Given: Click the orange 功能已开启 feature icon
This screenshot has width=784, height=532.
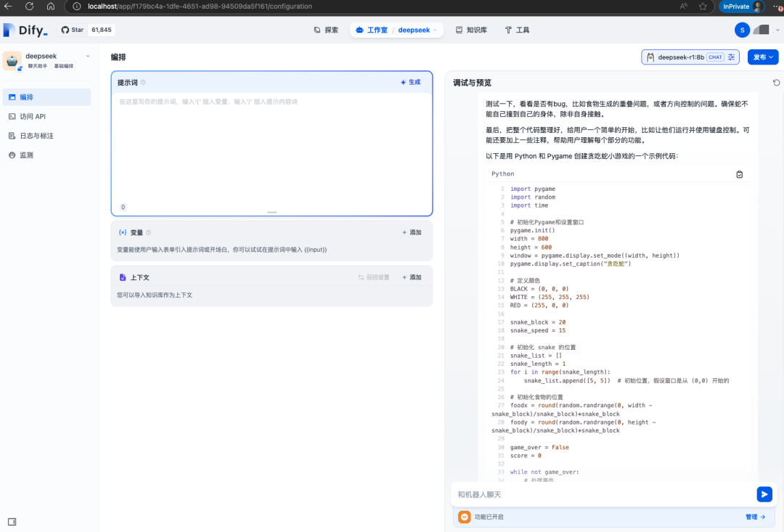Looking at the screenshot, I should (465, 517).
